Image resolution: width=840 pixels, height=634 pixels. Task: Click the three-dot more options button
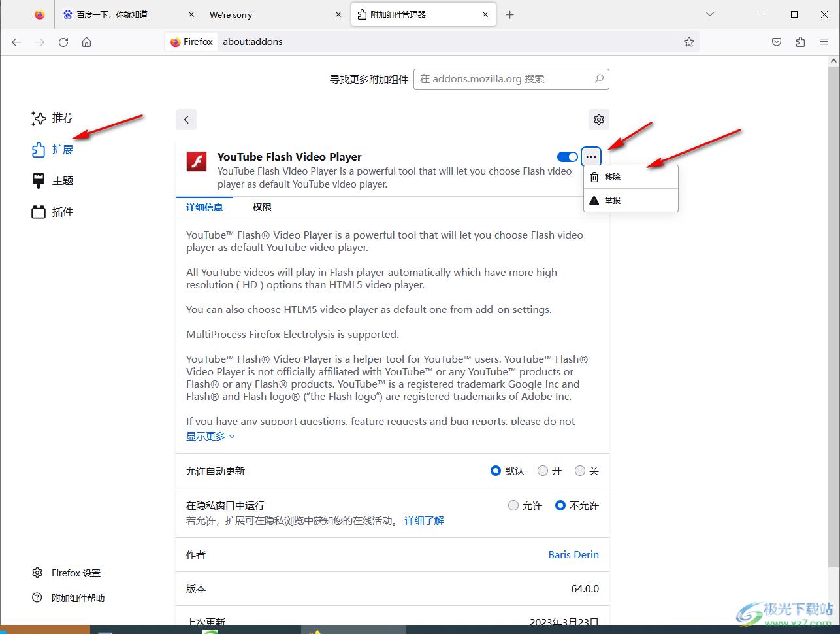591,157
